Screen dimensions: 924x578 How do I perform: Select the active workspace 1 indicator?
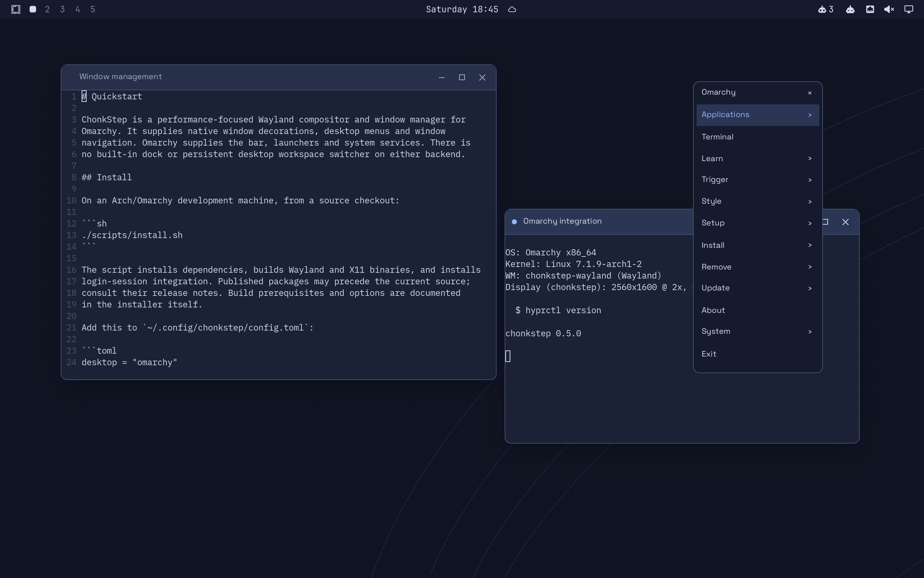point(33,9)
